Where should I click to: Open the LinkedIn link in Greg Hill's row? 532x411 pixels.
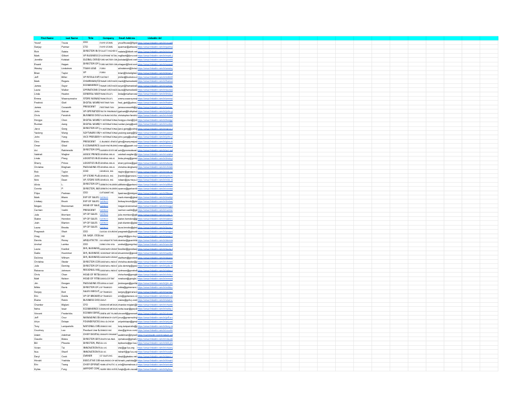pos(155,236)
